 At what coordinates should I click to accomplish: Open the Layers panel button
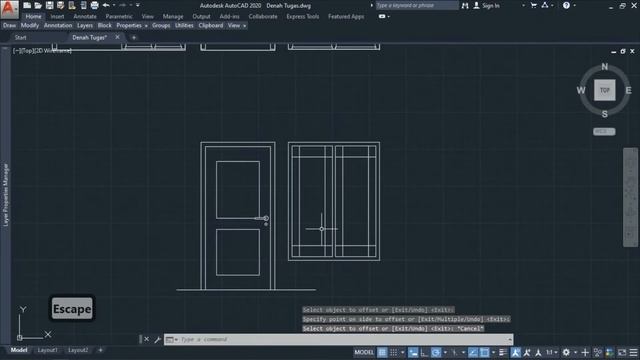click(x=85, y=25)
